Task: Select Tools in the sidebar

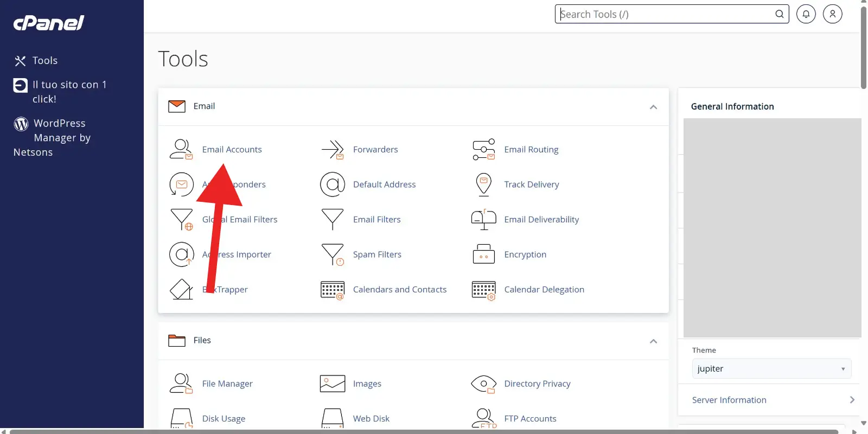Action: (44, 61)
